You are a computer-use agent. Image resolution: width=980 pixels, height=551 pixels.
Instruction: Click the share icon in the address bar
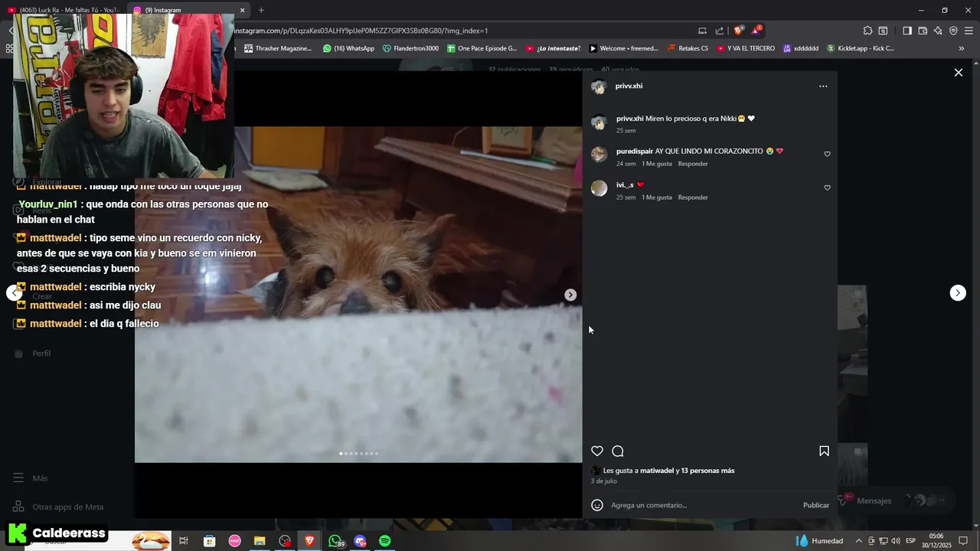[720, 31]
